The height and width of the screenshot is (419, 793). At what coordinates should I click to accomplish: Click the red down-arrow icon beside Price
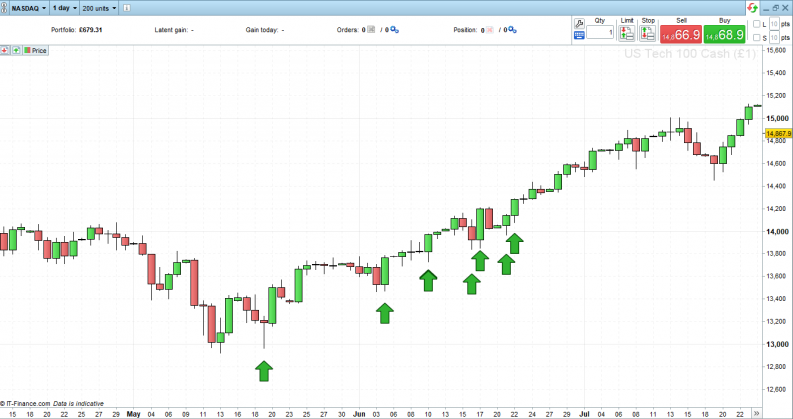[x=6, y=49]
